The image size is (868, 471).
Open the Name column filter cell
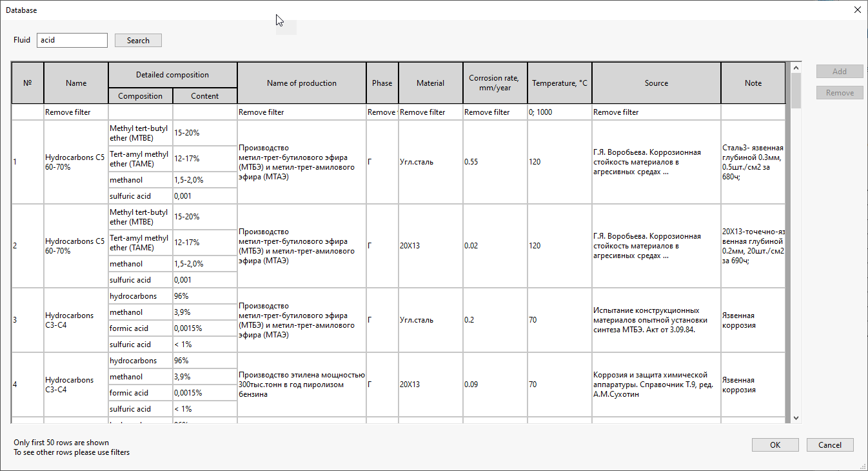pyautogui.click(x=76, y=112)
